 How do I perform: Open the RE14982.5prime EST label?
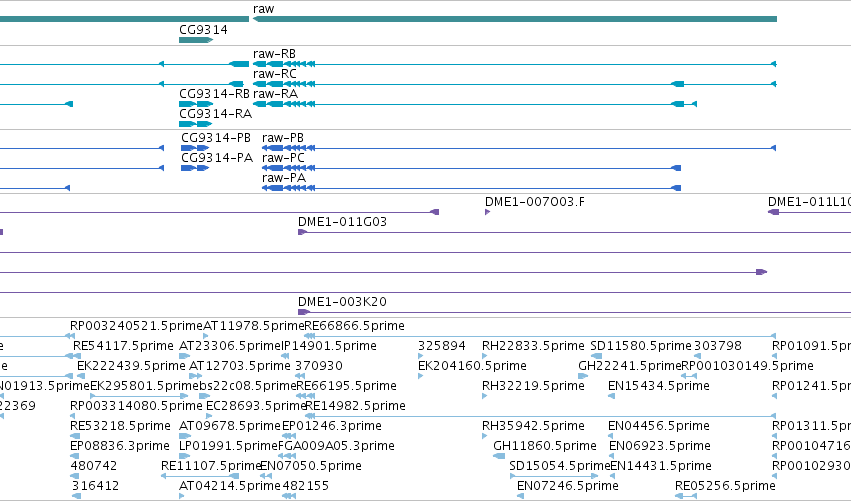pos(356,406)
